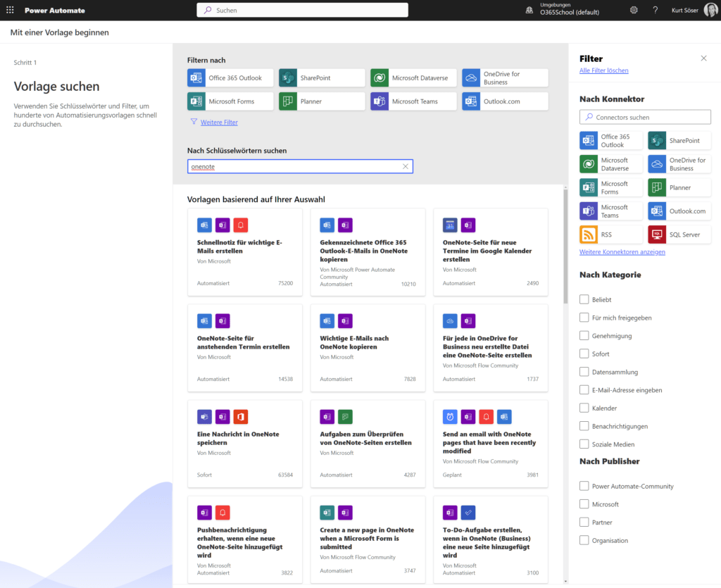Select Outlook.com connector in Filter panel
The height and width of the screenshot is (588, 721).
click(x=679, y=211)
